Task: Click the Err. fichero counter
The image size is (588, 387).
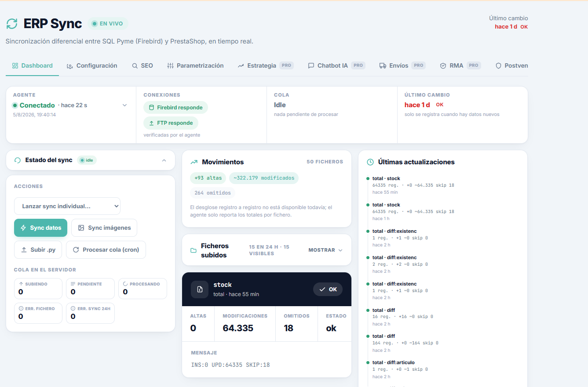Action: (38, 313)
